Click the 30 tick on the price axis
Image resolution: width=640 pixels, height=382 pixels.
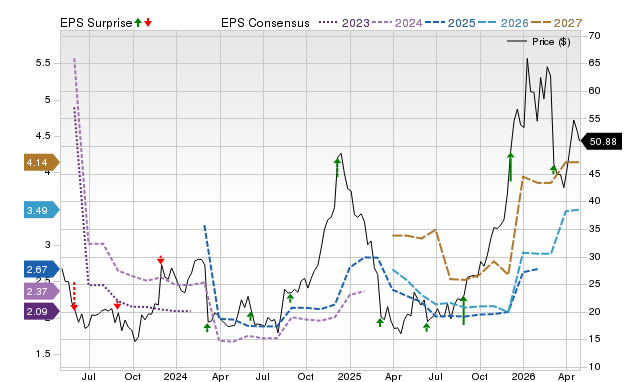(595, 257)
